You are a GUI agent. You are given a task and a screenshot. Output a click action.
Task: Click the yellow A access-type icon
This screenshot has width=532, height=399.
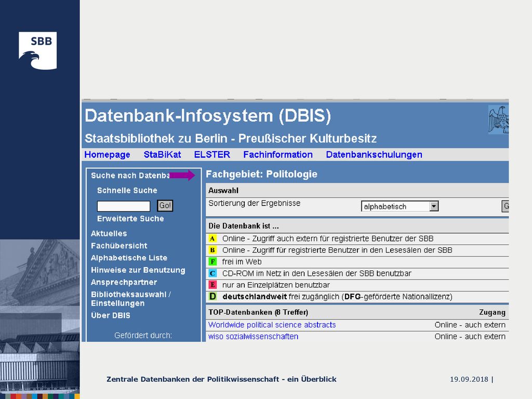[x=212, y=238]
